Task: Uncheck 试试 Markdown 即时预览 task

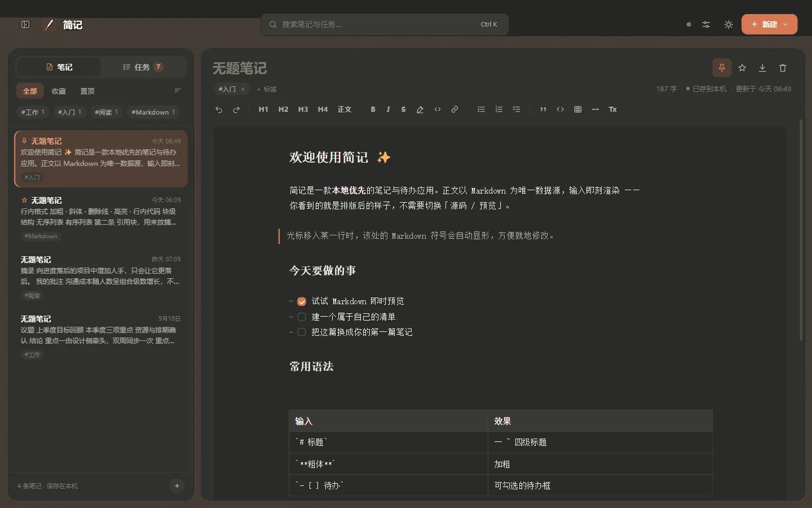Action: pyautogui.click(x=302, y=301)
